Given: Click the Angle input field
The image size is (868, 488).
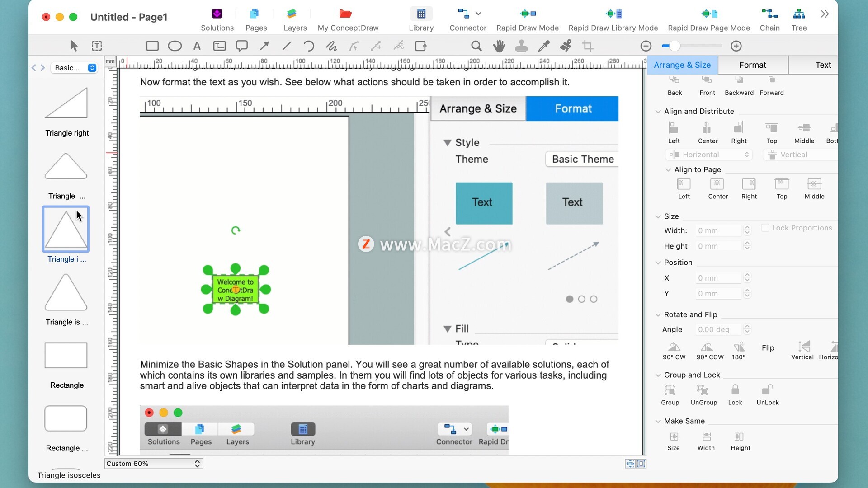Looking at the screenshot, I should pyautogui.click(x=719, y=329).
